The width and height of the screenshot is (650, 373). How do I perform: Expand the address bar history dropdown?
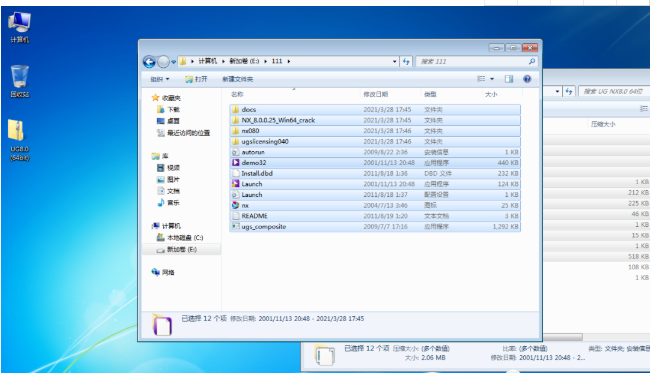point(395,61)
